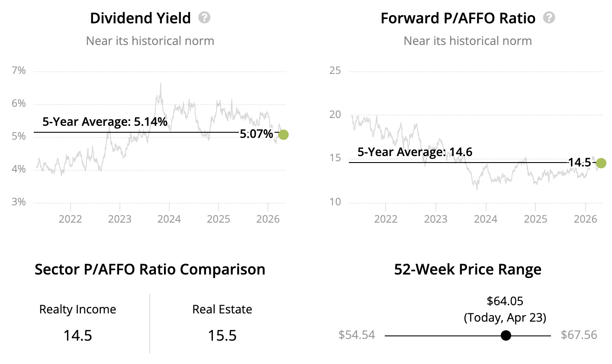Click the Real Estate sector value 15.5

(x=222, y=335)
